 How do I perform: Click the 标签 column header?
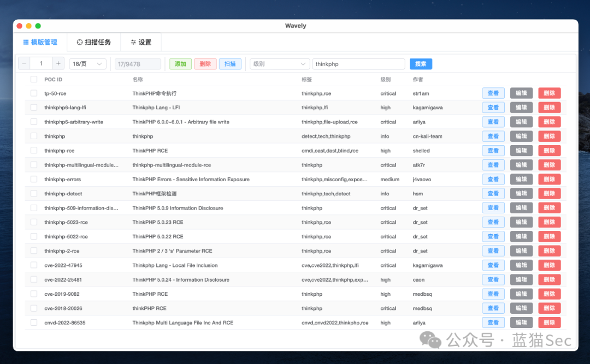306,79
